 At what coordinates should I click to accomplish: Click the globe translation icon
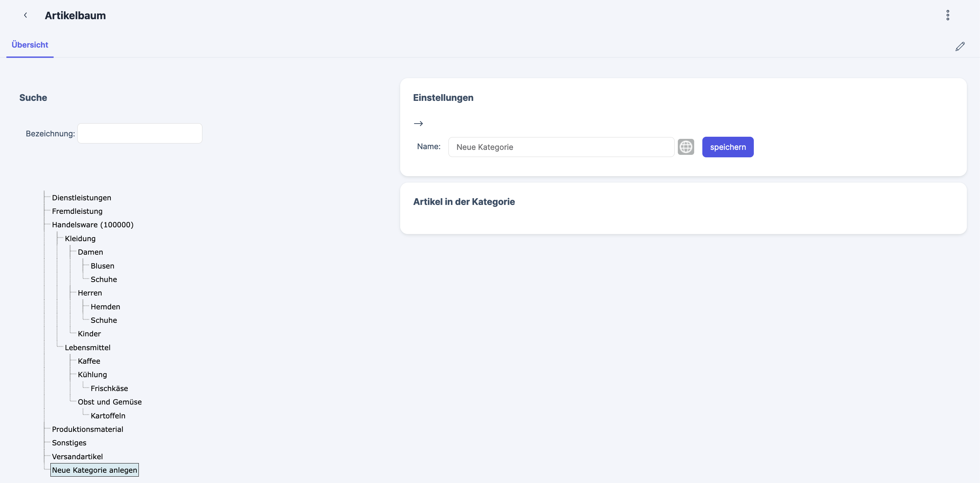(686, 147)
